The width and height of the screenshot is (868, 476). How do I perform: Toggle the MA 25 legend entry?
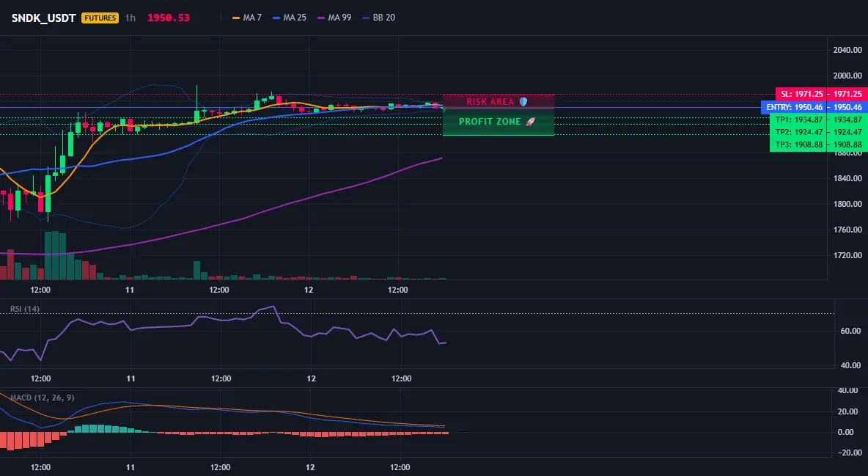(x=289, y=18)
